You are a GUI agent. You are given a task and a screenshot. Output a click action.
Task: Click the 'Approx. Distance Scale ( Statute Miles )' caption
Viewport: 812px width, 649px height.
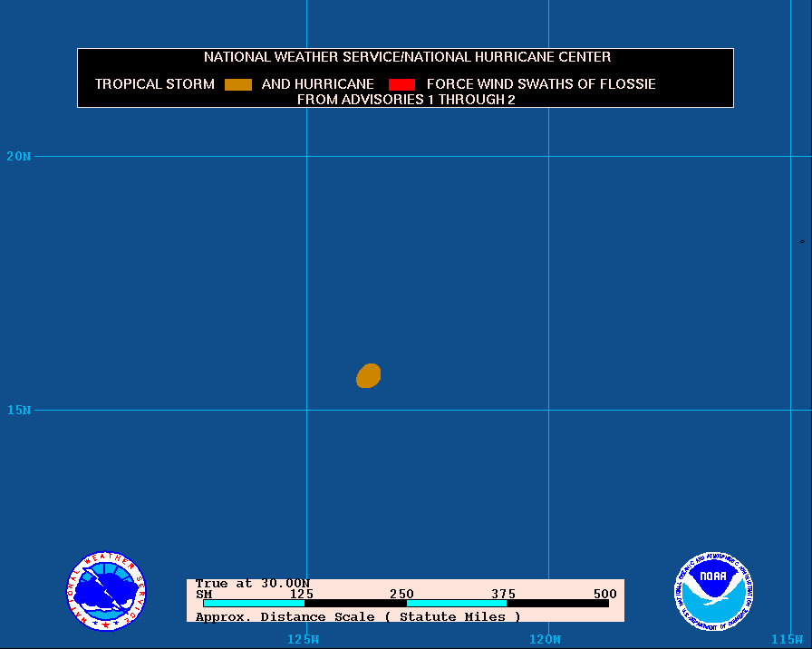pyautogui.click(x=358, y=617)
